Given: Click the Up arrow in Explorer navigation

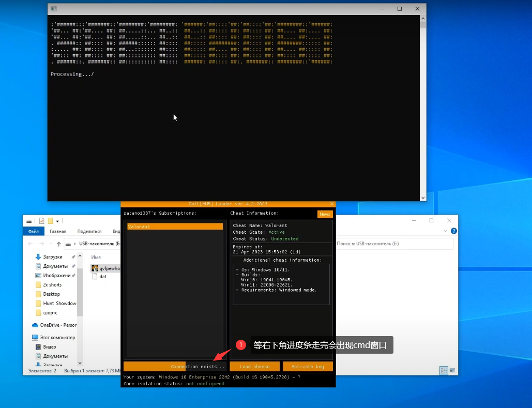Looking at the screenshot, I should [x=59, y=244].
